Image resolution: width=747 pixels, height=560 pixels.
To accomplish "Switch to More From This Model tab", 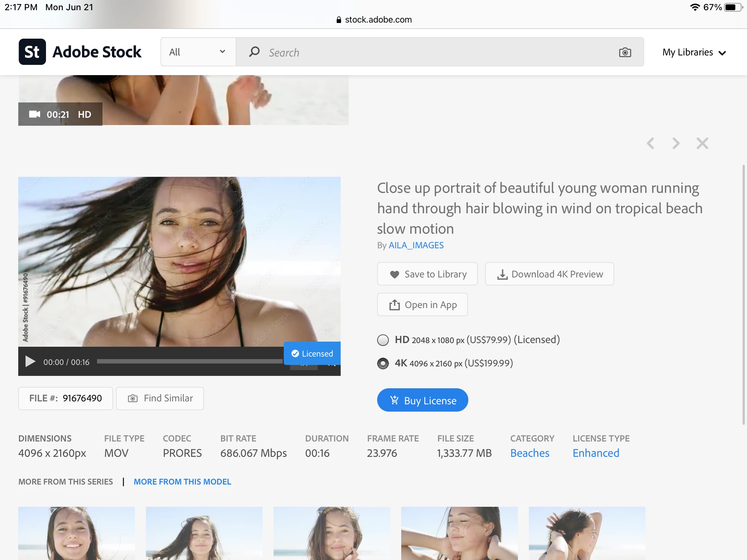I will pyautogui.click(x=182, y=482).
